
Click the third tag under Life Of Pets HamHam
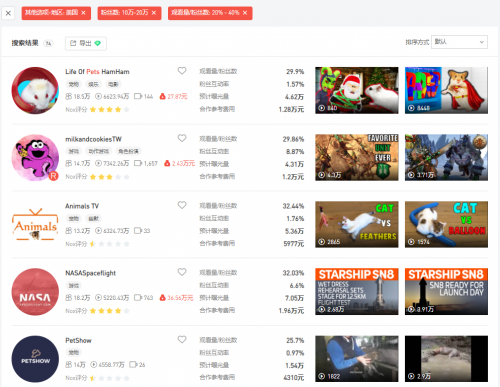tap(113, 84)
